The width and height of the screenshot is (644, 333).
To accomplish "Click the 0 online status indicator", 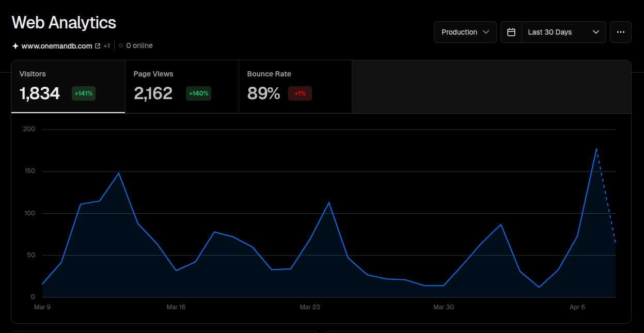I will [135, 46].
